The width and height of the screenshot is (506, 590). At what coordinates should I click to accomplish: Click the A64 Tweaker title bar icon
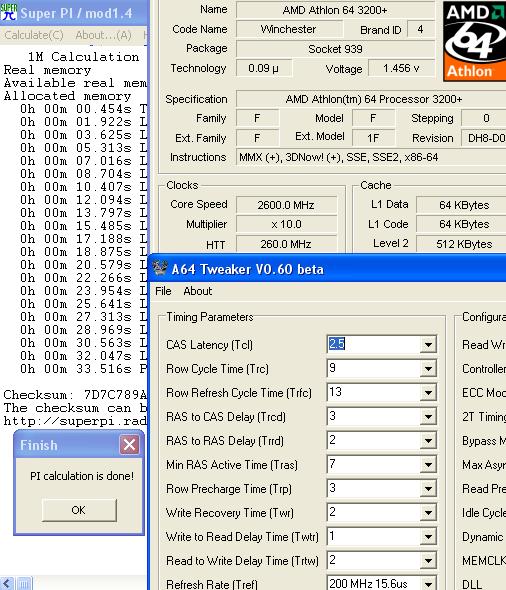click(x=160, y=269)
